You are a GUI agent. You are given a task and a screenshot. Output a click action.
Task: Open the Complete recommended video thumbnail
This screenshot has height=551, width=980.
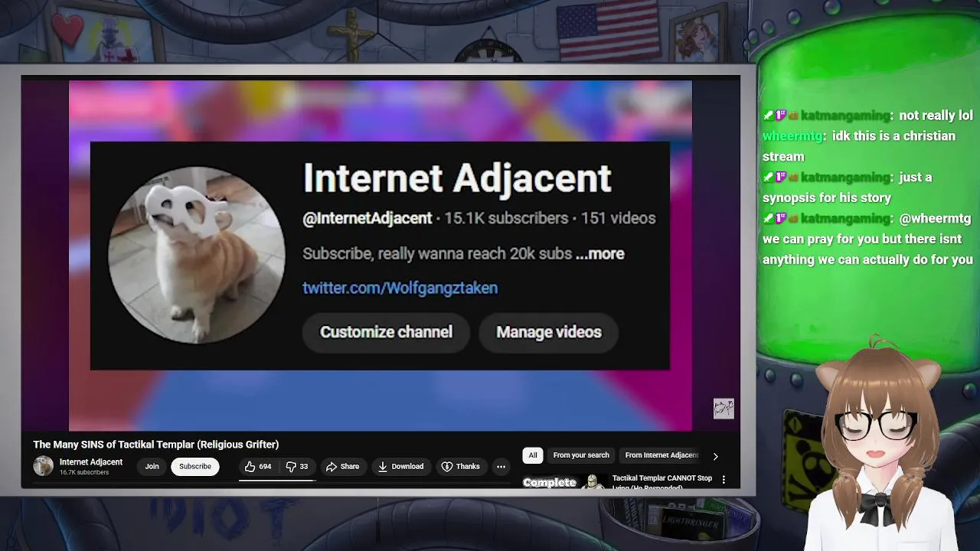tap(564, 482)
